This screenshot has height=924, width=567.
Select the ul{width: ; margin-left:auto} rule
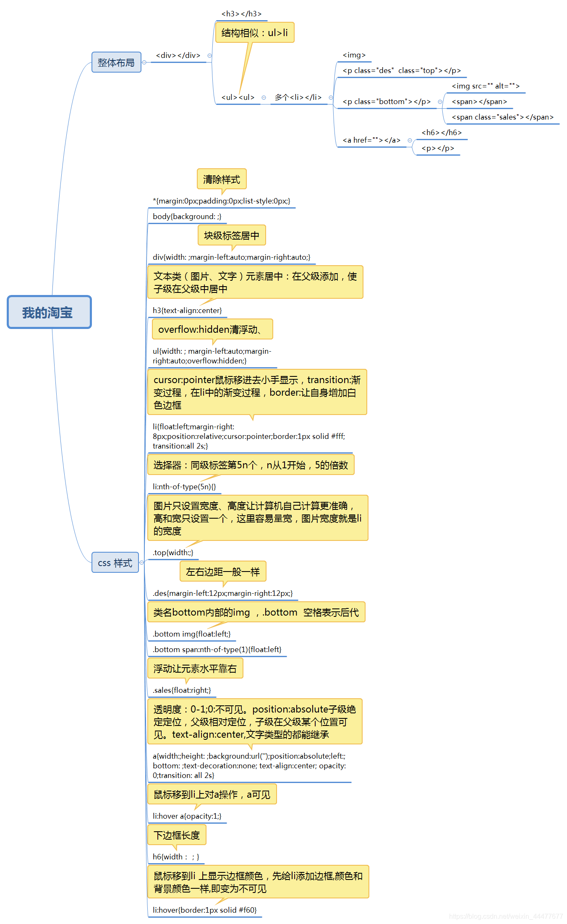pos(212,356)
